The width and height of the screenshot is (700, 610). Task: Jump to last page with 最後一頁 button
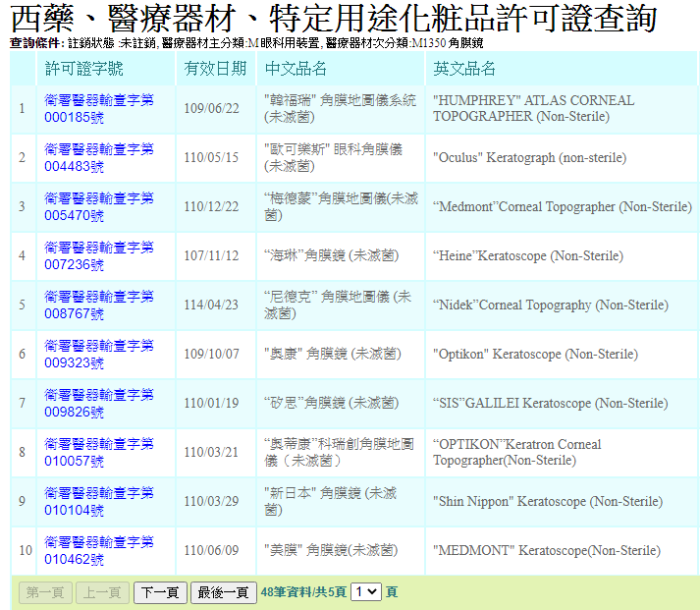click(223, 592)
